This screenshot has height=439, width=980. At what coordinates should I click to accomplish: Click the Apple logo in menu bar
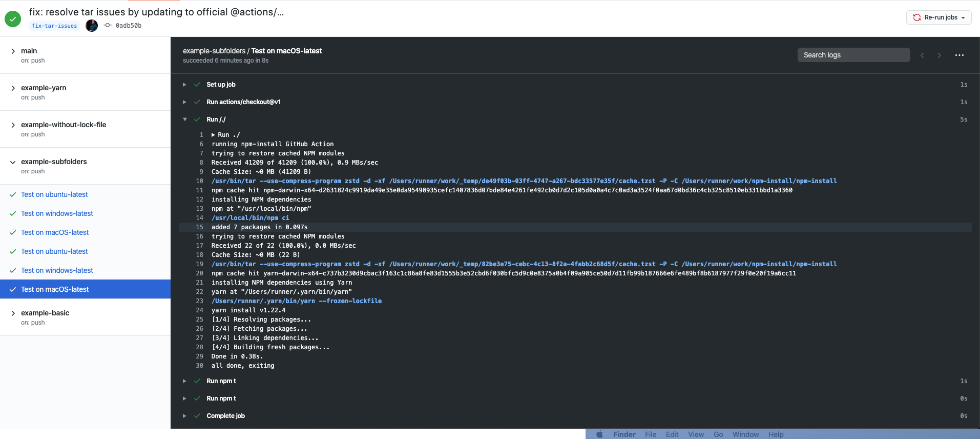tap(599, 434)
